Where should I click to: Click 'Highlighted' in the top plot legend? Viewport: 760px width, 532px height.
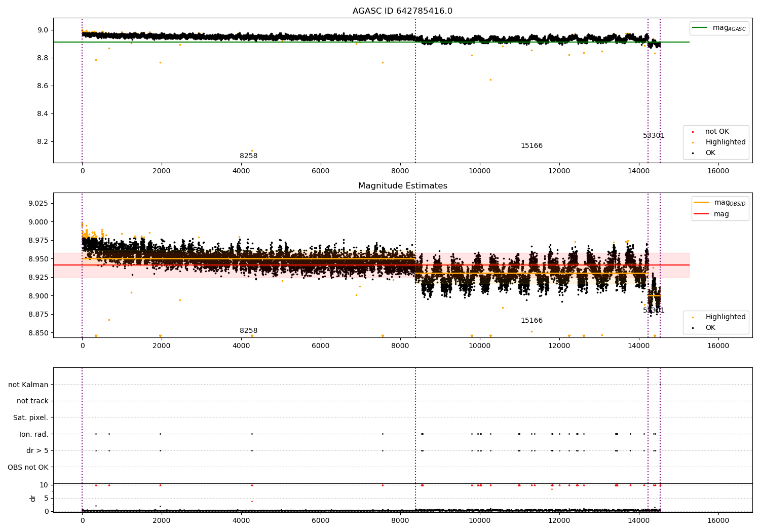726,142
